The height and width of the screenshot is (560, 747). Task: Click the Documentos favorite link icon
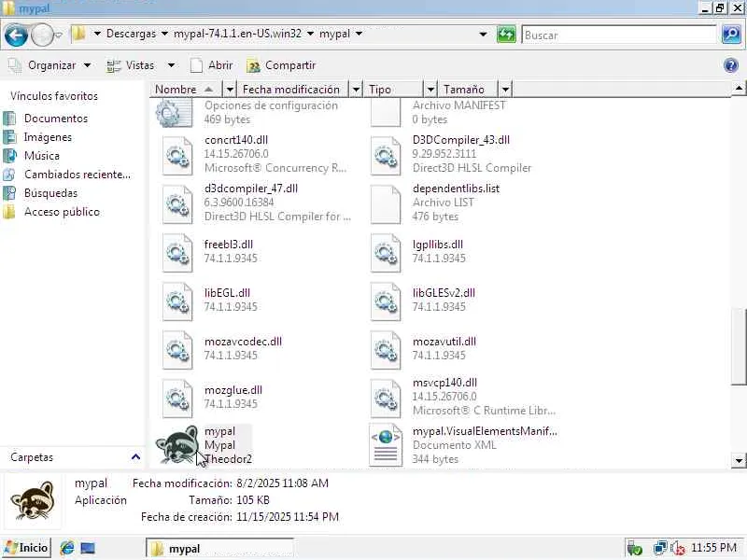click(x=9, y=119)
